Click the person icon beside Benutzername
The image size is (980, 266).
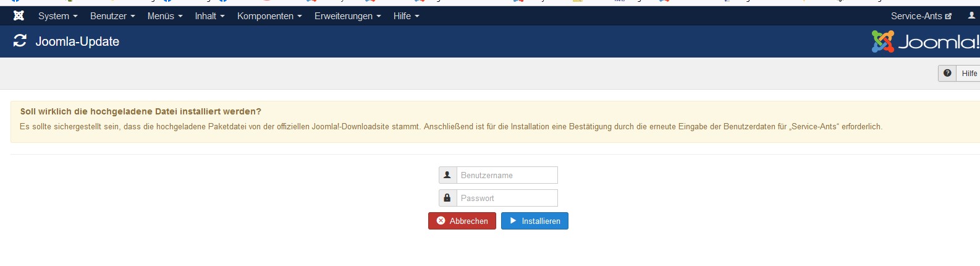click(x=447, y=175)
